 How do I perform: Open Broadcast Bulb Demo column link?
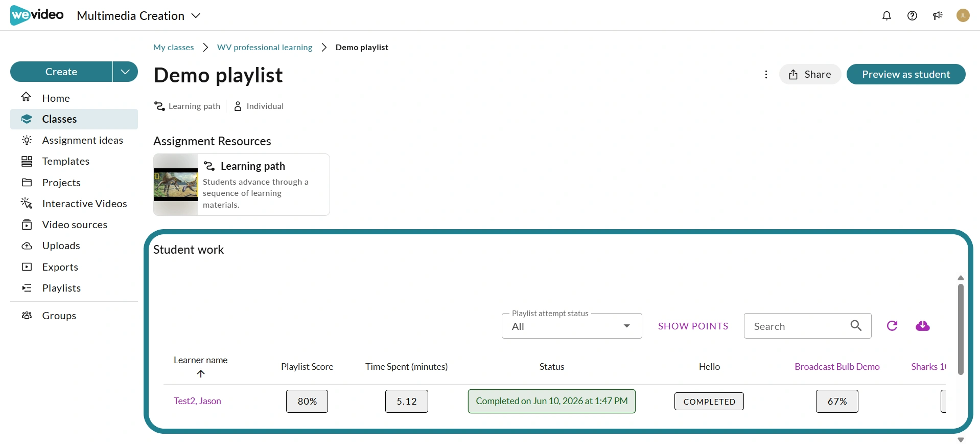(x=837, y=367)
